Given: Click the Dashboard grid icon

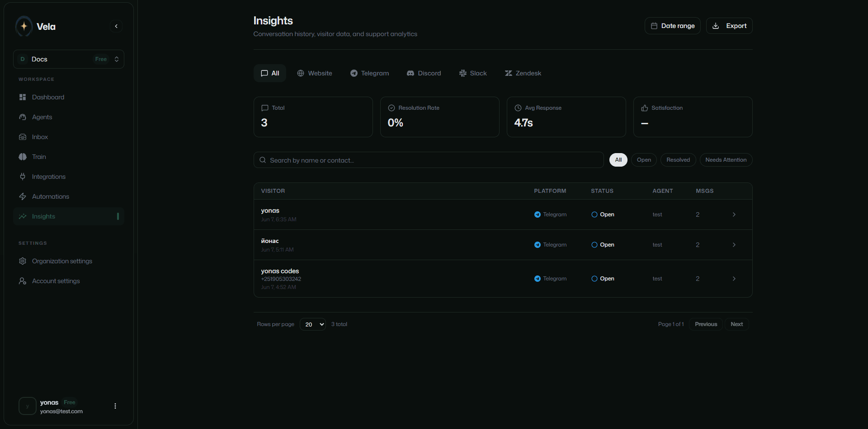Looking at the screenshot, I should (x=23, y=97).
